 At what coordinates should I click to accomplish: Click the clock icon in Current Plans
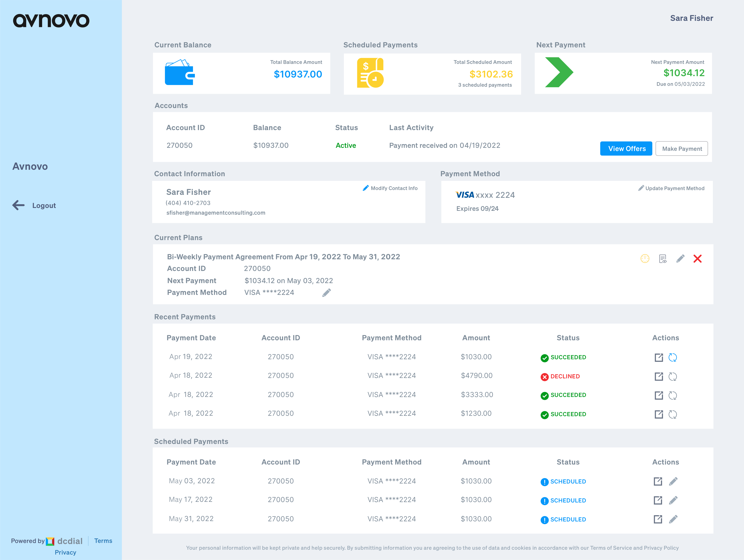click(644, 259)
